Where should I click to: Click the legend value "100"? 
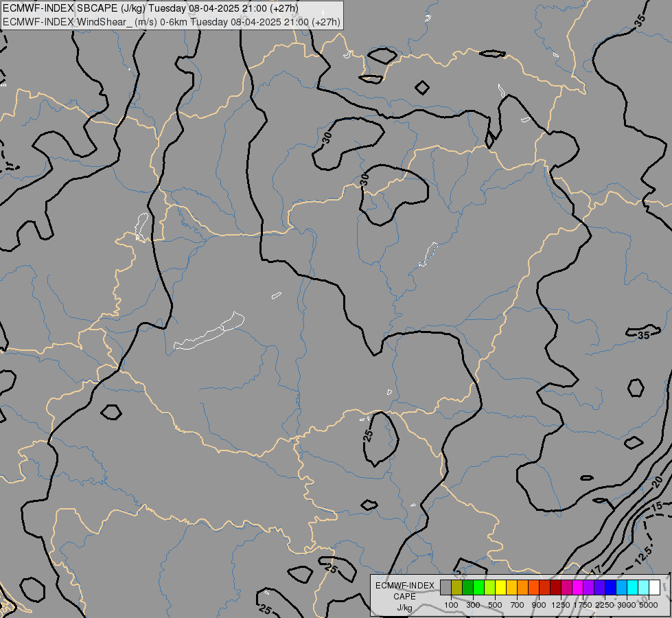(451, 605)
